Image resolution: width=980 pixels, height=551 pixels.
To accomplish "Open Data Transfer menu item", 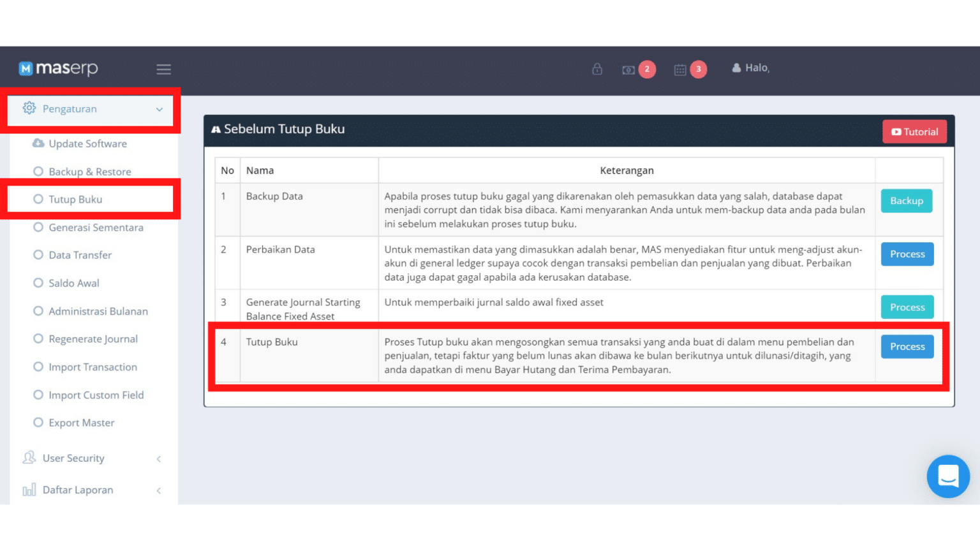I will click(80, 255).
